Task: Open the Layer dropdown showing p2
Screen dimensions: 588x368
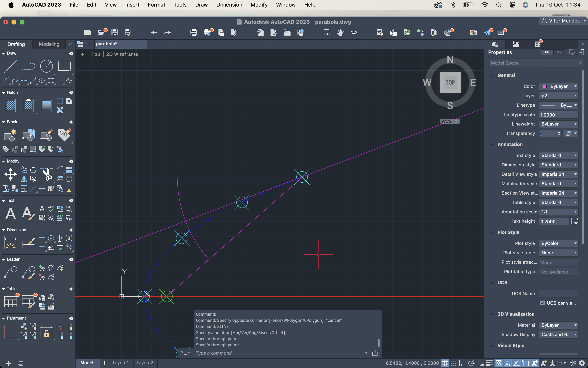Action: tap(558, 96)
